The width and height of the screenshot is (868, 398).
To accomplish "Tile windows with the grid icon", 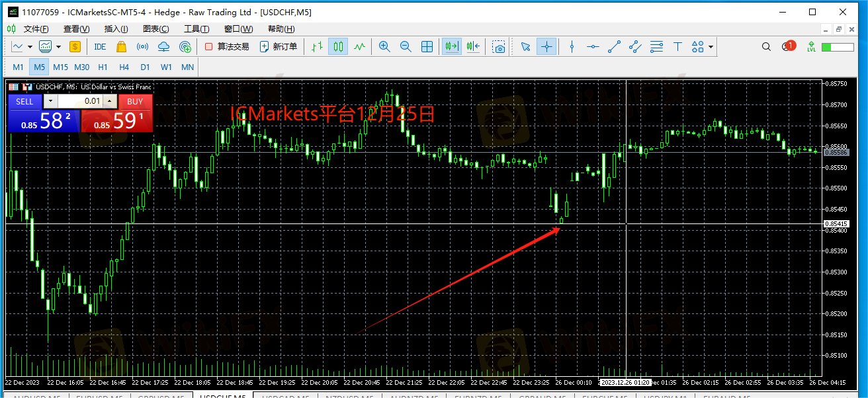I will pyautogui.click(x=427, y=46).
